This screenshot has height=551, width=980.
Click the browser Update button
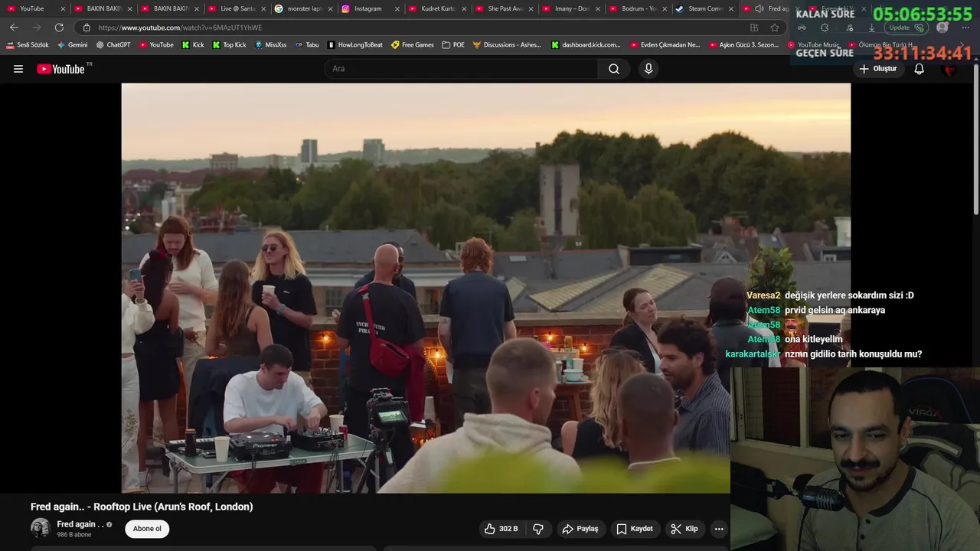pyautogui.click(x=906, y=28)
